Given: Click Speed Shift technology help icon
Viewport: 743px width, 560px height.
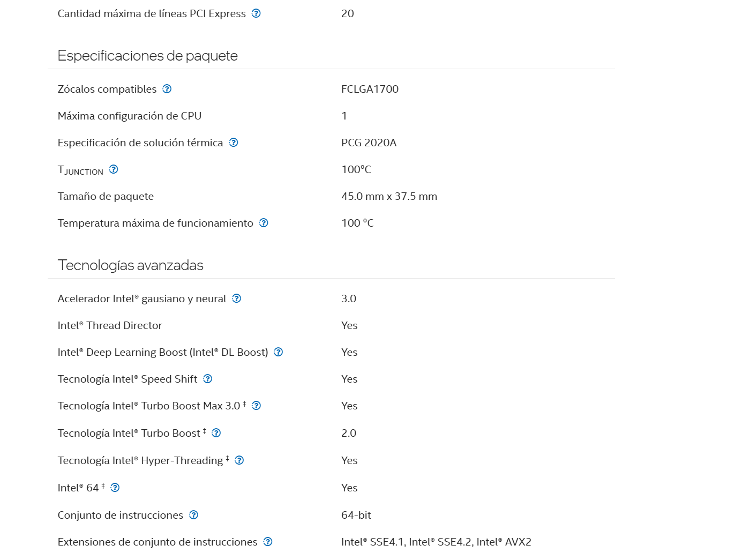Looking at the screenshot, I should coord(208,379).
